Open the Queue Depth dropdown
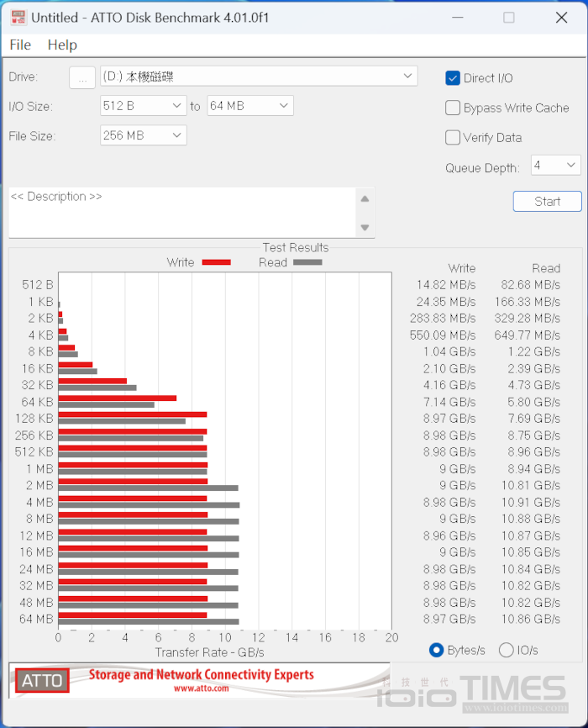Viewport: 588px width, 728px height. (555, 166)
